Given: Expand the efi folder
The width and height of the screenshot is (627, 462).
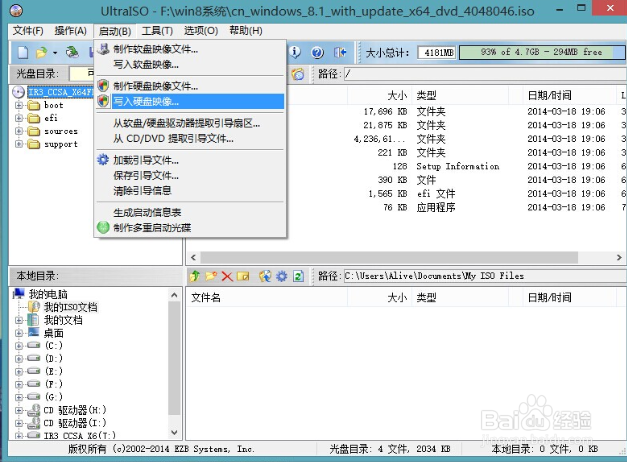Looking at the screenshot, I should click(x=18, y=118).
